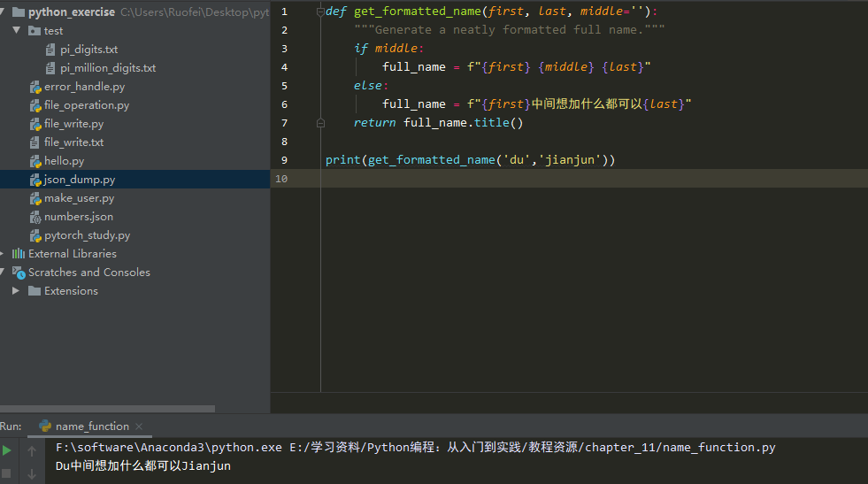This screenshot has height=484, width=868.
Task: Click the project panel horizontal scrollbar
Action: tap(107, 409)
